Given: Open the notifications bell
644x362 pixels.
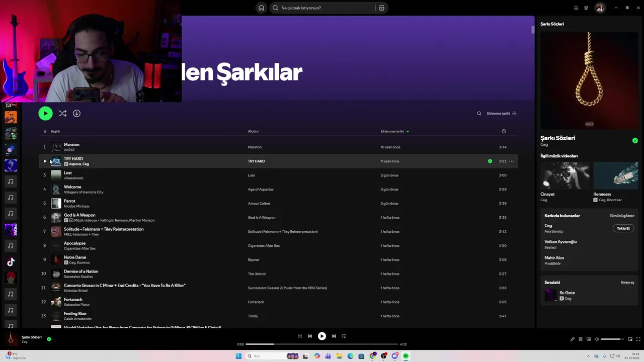Looking at the screenshot, I should click(x=576, y=8).
